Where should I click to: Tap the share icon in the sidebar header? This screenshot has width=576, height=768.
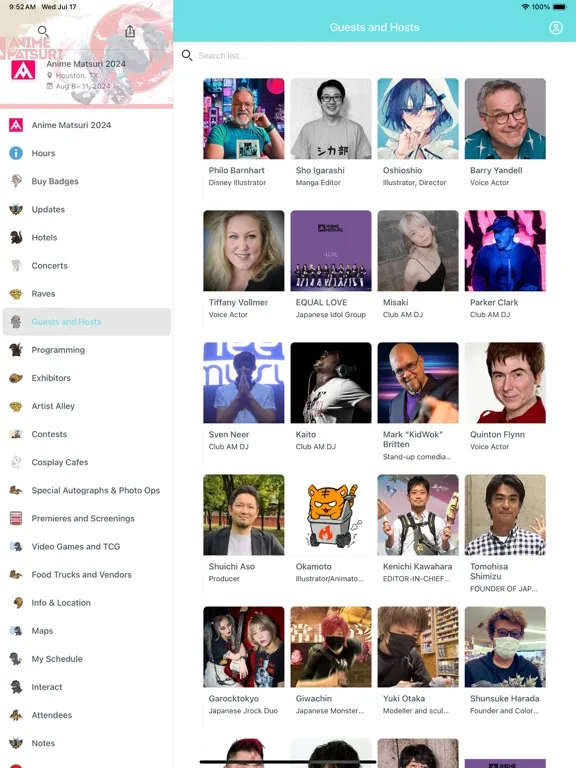130,31
